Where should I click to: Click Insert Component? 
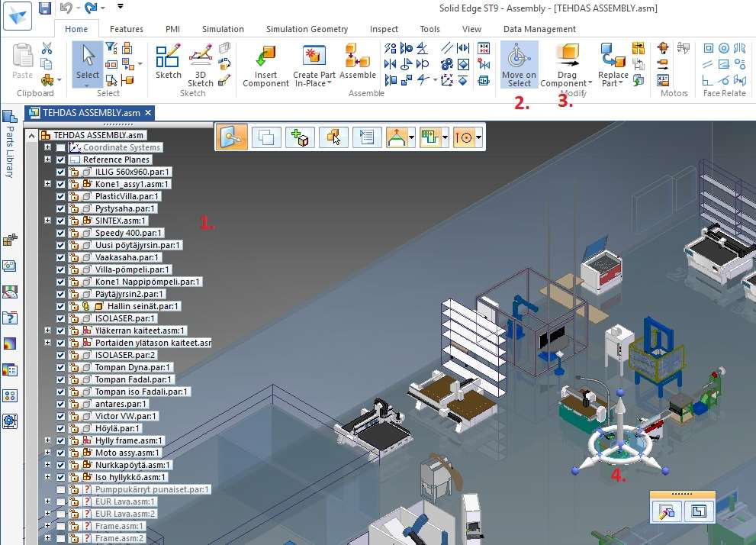(x=265, y=66)
